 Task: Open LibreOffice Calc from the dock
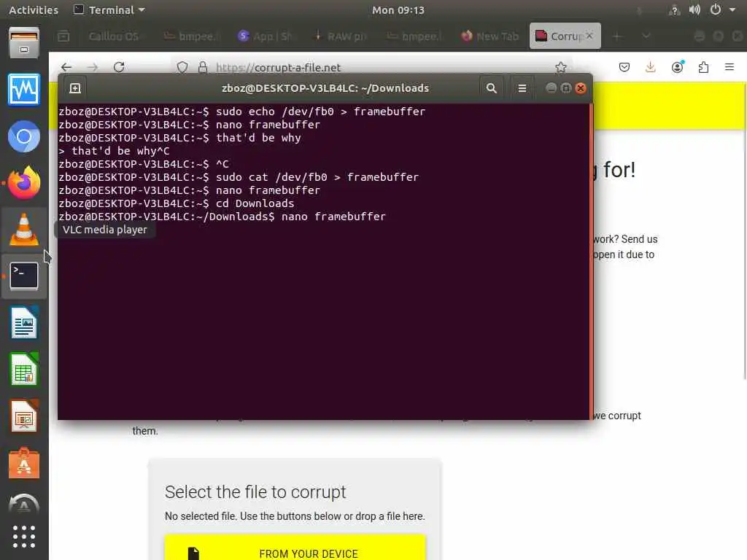coord(24,370)
